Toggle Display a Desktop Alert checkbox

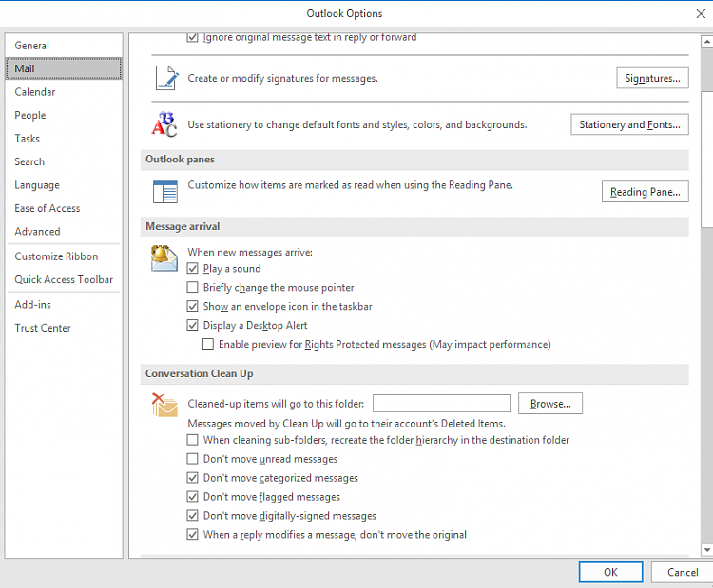tap(192, 326)
